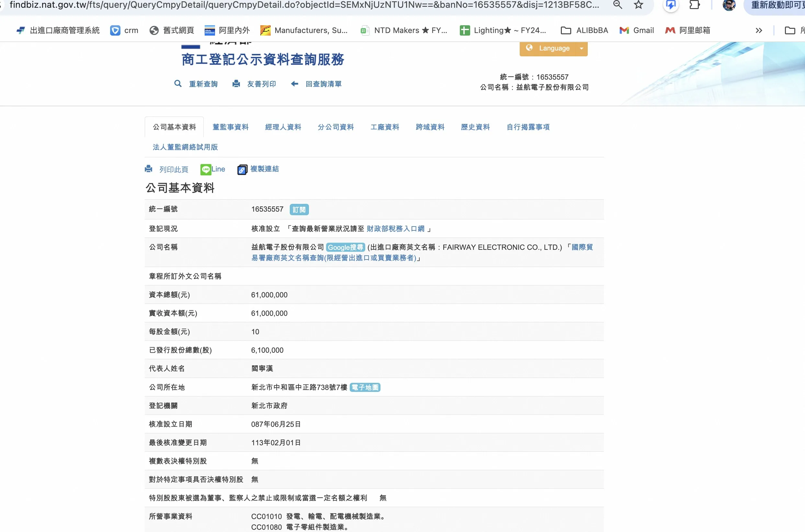Viewport: 805px width, 532px height.
Task: Share page via Line icon
Action: tap(206, 169)
